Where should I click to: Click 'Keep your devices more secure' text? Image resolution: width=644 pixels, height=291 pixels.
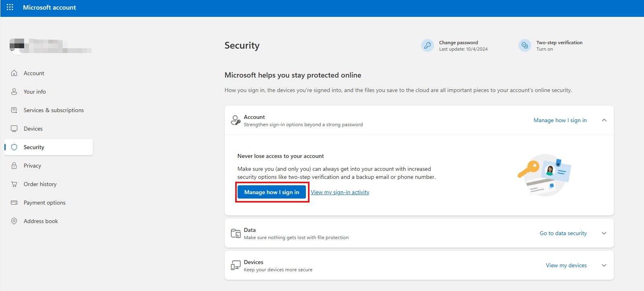[x=278, y=270]
